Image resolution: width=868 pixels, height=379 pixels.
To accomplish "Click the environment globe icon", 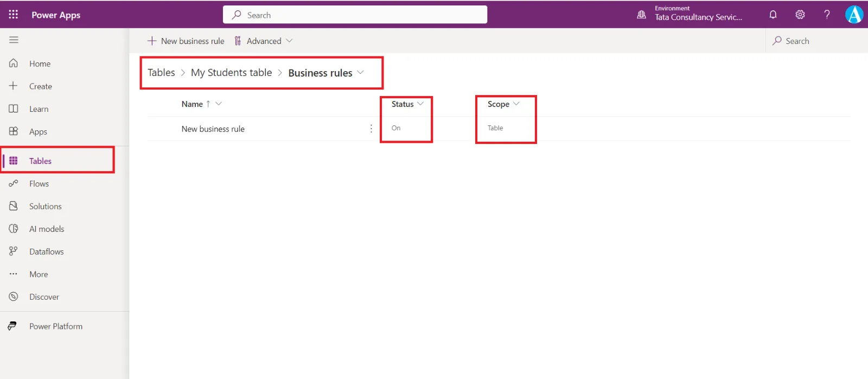I will [641, 15].
